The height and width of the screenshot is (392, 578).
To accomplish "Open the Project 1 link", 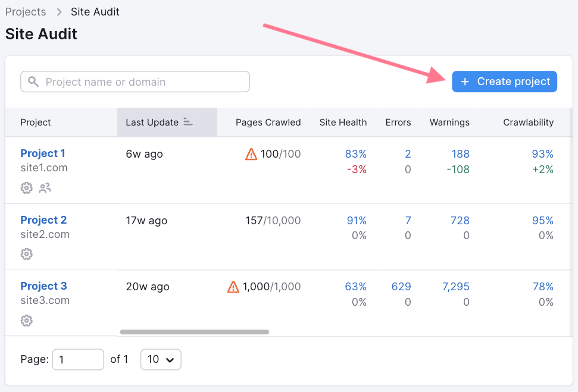I will [43, 153].
